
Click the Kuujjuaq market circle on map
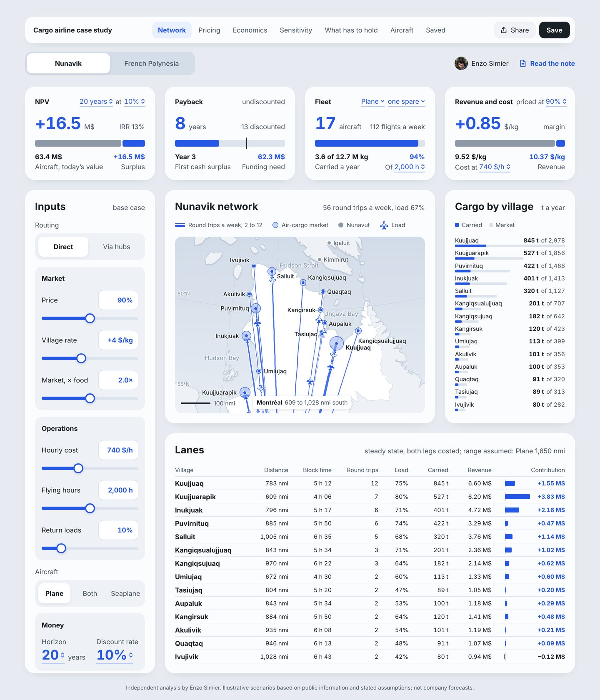337,344
